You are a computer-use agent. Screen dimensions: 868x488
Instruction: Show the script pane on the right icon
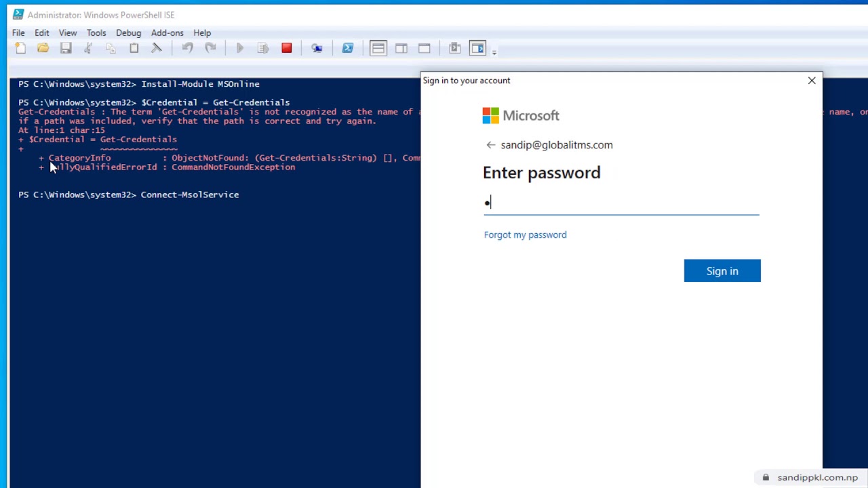[x=401, y=48]
